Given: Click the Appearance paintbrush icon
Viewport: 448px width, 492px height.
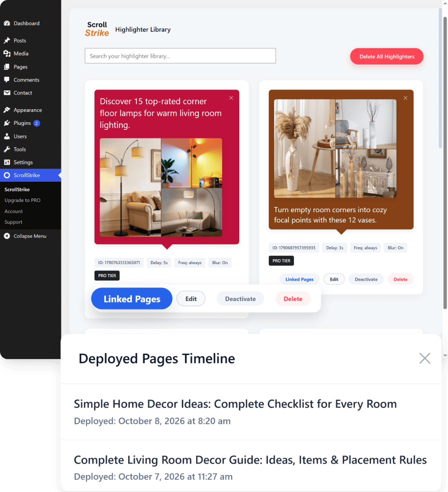Looking at the screenshot, I should [7, 110].
